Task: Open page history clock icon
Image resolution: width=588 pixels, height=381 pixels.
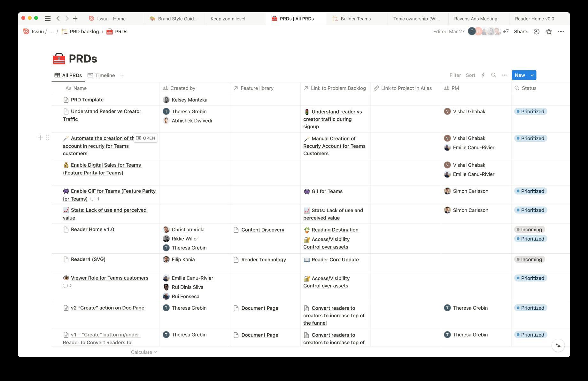Action: 537,31
